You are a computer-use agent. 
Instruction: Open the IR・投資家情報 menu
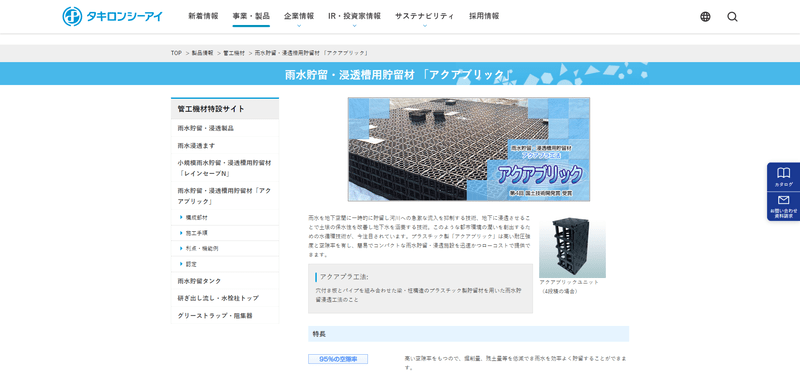tap(354, 16)
